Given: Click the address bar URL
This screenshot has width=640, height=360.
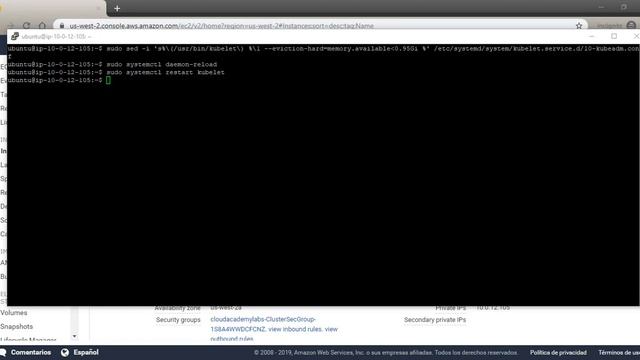Looking at the screenshot, I should coord(221,26).
